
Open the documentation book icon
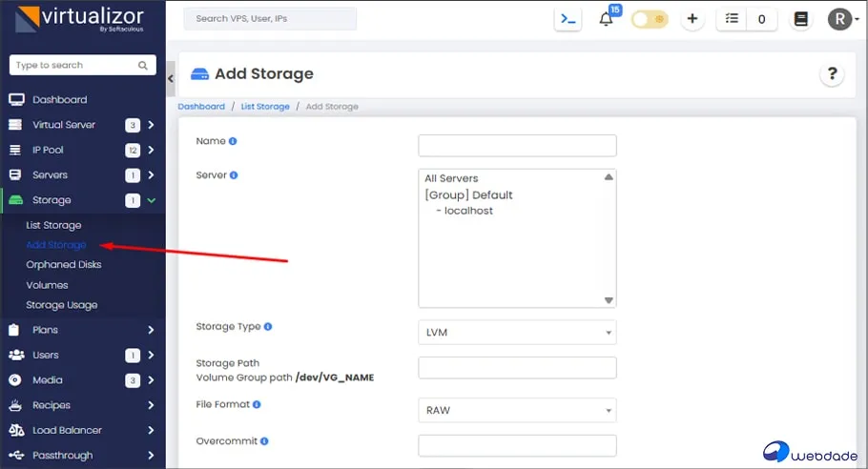pyautogui.click(x=800, y=19)
